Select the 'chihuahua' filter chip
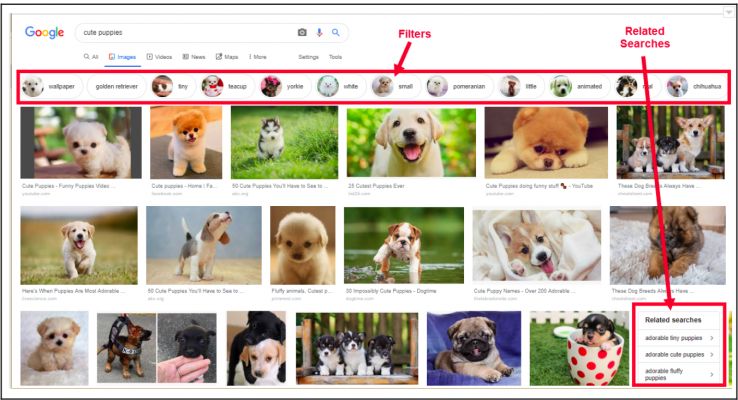 [695, 87]
